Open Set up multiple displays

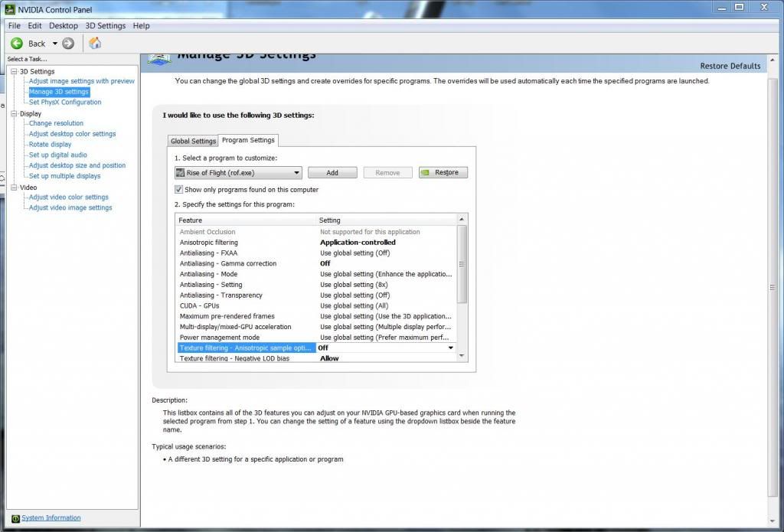(64, 175)
